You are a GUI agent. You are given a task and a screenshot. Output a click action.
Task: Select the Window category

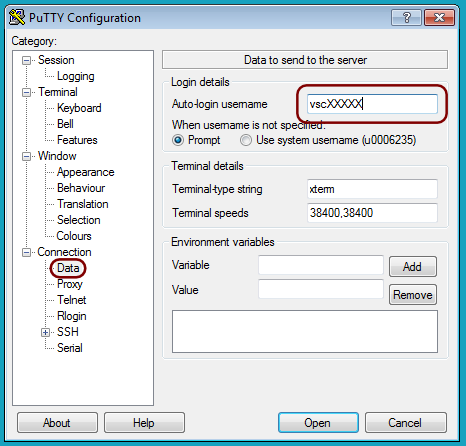pos(57,156)
